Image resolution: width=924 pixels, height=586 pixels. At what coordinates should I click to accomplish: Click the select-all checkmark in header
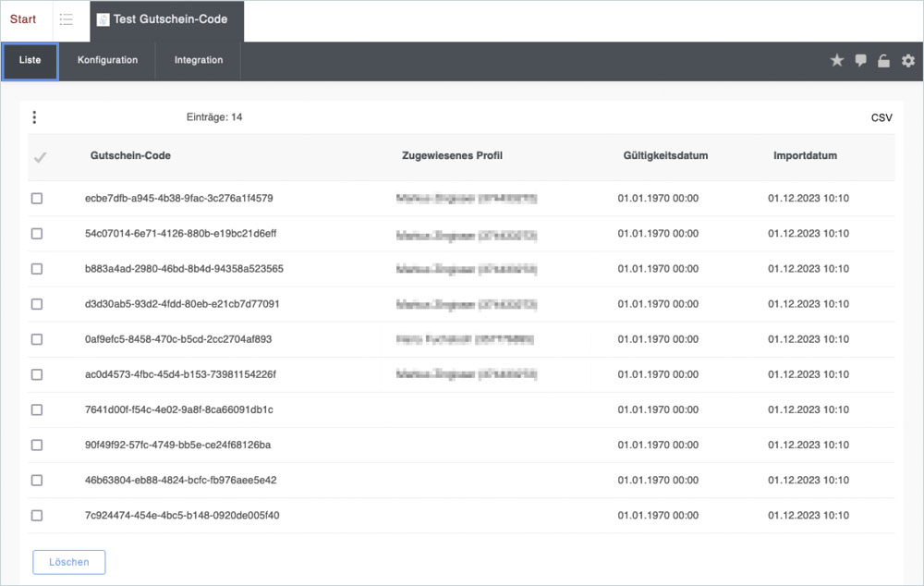(40, 157)
